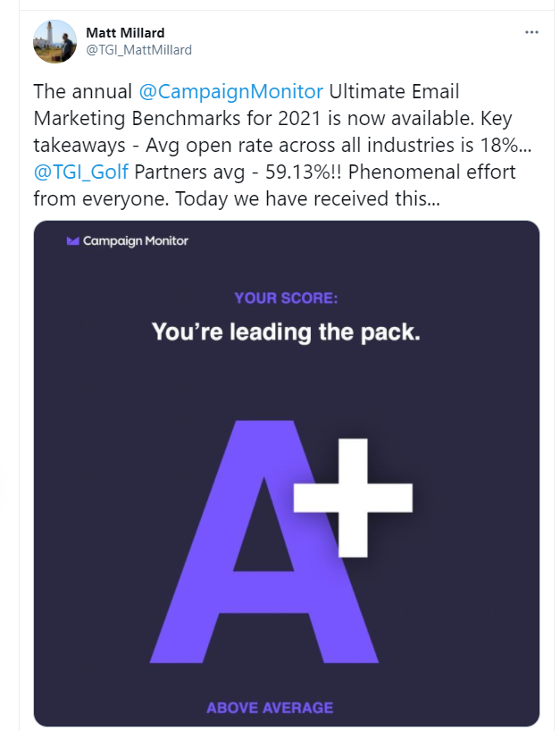Click the Phenomenal effort phrase in the tweet

[432, 172]
